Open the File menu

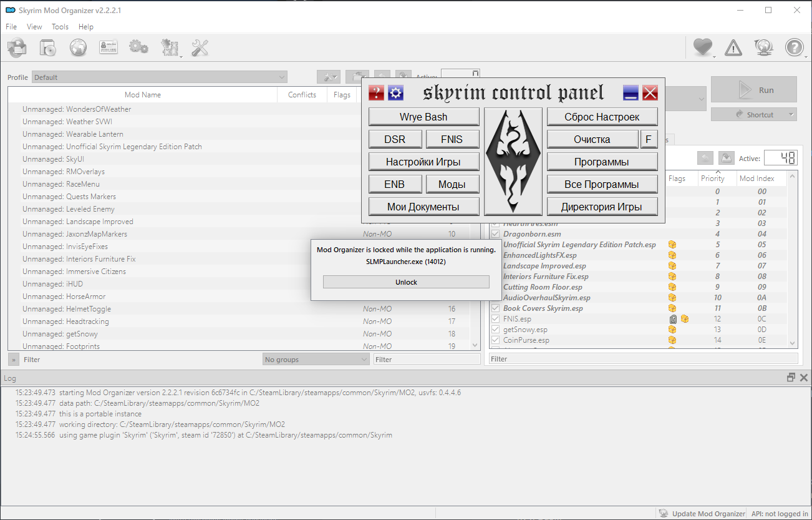pyautogui.click(x=11, y=27)
